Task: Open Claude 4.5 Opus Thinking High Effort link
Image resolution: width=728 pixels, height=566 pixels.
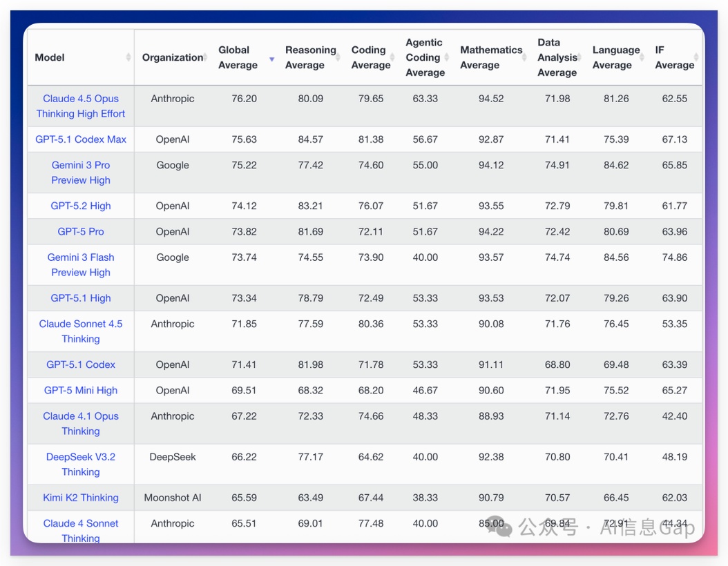Action: 81,106
